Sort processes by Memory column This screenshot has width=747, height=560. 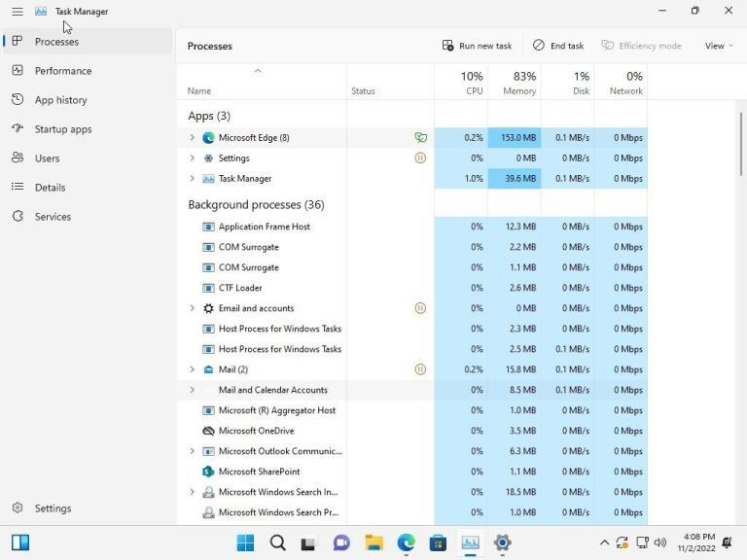pyautogui.click(x=515, y=82)
